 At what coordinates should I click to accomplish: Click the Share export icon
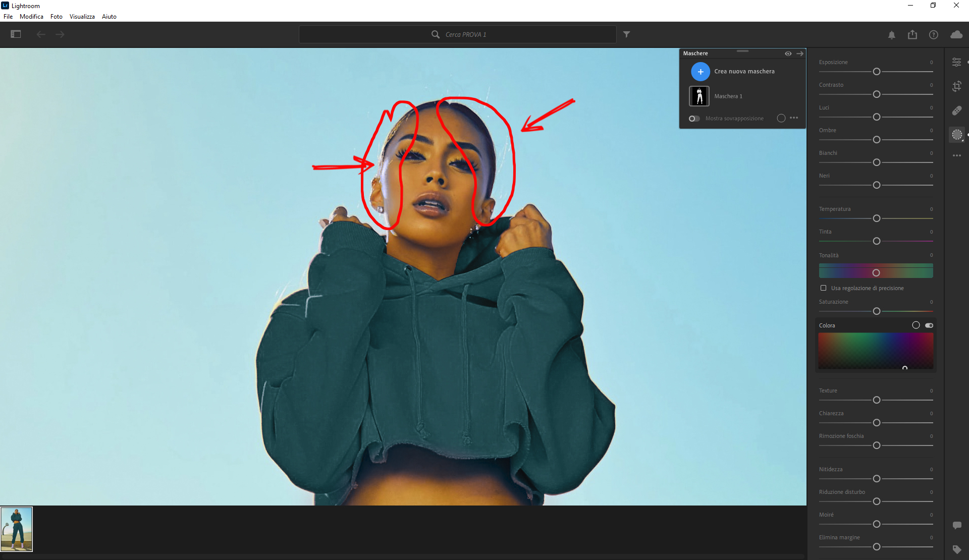(912, 35)
